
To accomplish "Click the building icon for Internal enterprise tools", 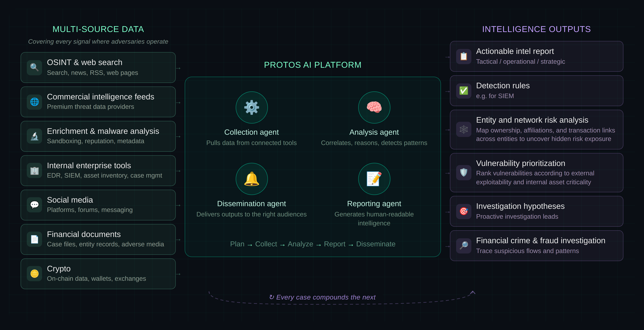I will click(34, 171).
